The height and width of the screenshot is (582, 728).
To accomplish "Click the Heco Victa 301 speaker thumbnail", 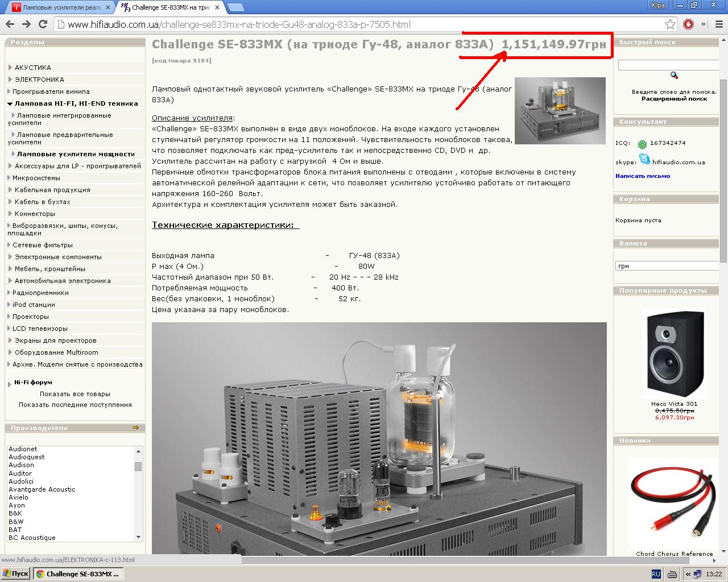I will (675, 353).
